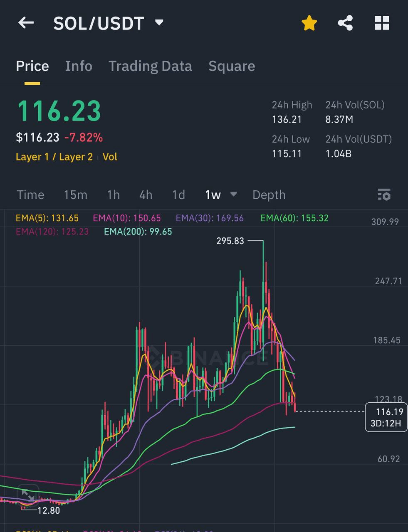Viewport: 408px width, 532px height.
Task: Add SOL/USDT to favorites via star icon
Action: tap(309, 23)
